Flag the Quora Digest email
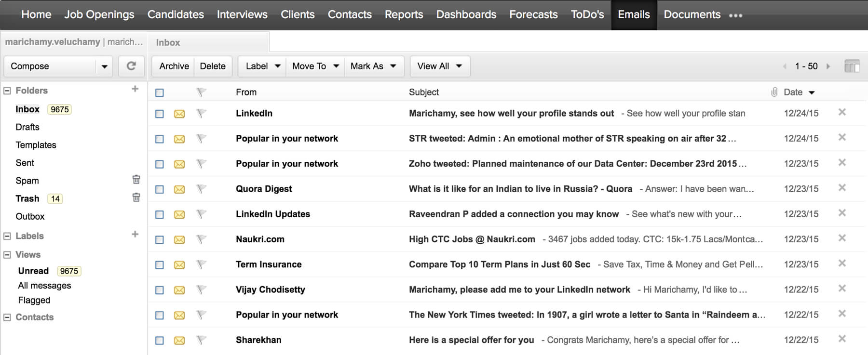Viewport: 868px width, 355px height. tap(201, 189)
